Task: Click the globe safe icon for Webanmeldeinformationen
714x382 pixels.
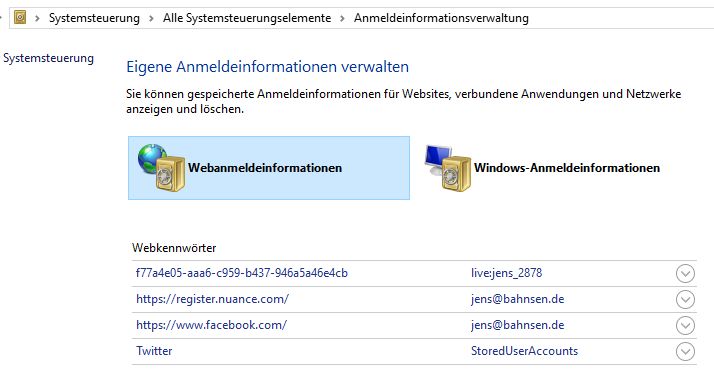Action: [x=161, y=168]
